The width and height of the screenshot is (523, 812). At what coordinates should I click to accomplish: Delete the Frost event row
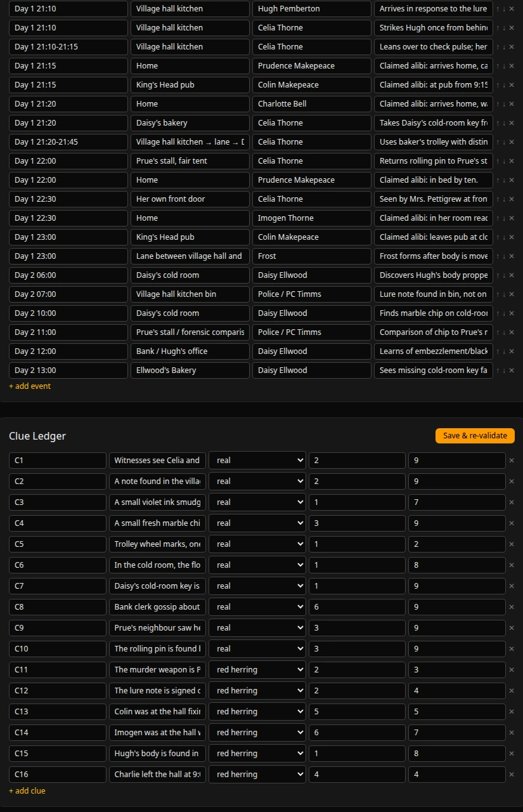coord(512,256)
